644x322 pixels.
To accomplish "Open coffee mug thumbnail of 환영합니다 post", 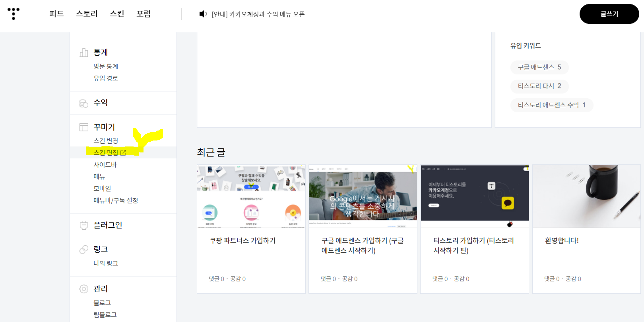I will pos(586,196).
